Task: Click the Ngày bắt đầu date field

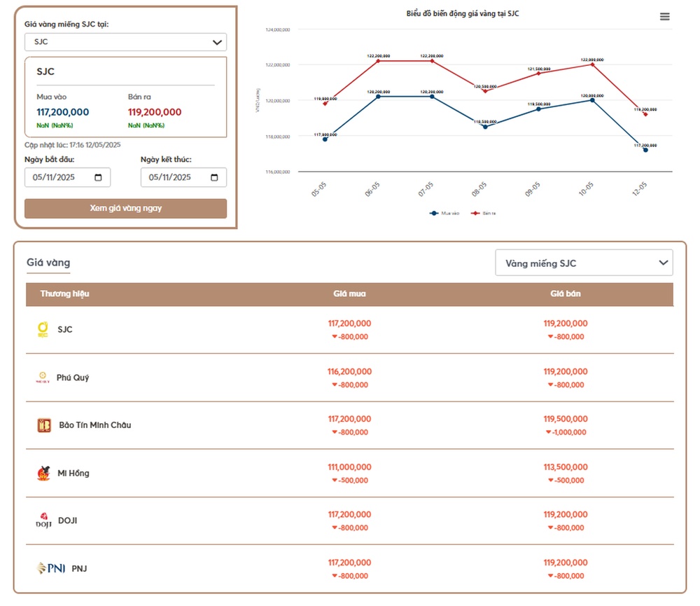Action: click(67, 177)
